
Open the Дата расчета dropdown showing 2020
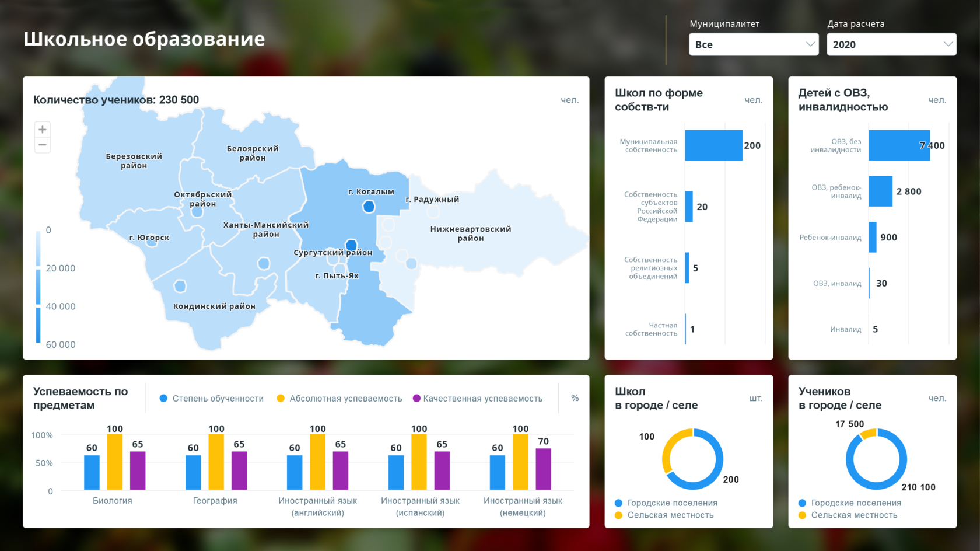coord(891,44)
